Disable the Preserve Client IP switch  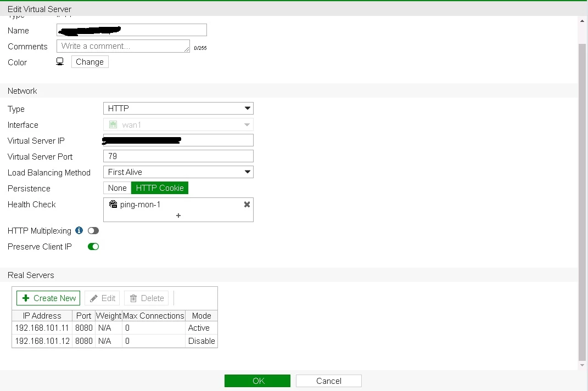tap(93, 246)
